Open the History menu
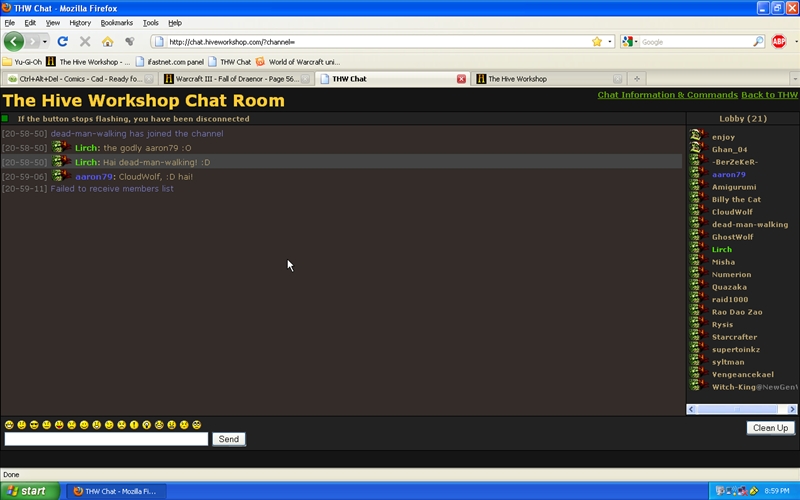This screenshot has width=800, height=500. [80, 23]
